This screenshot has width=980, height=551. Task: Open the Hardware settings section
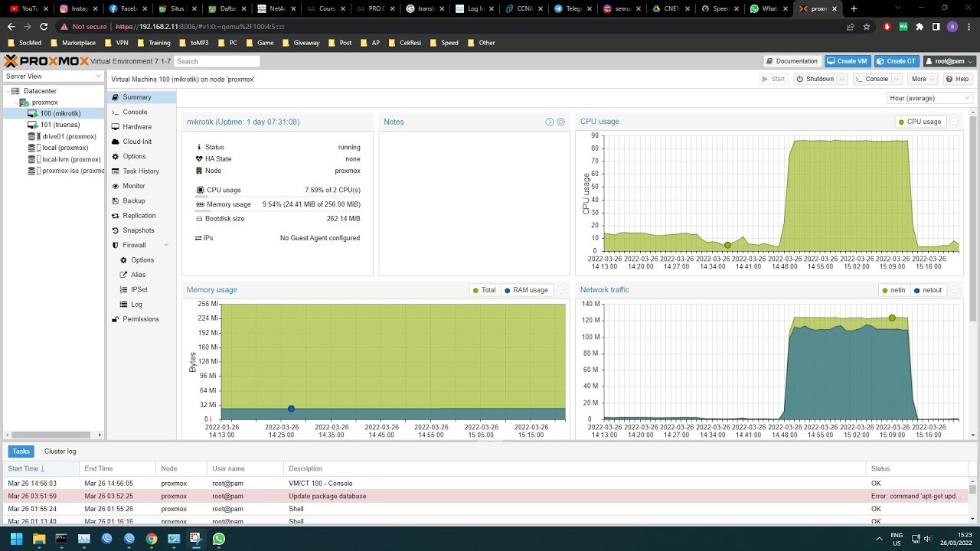tap(142, 127)
